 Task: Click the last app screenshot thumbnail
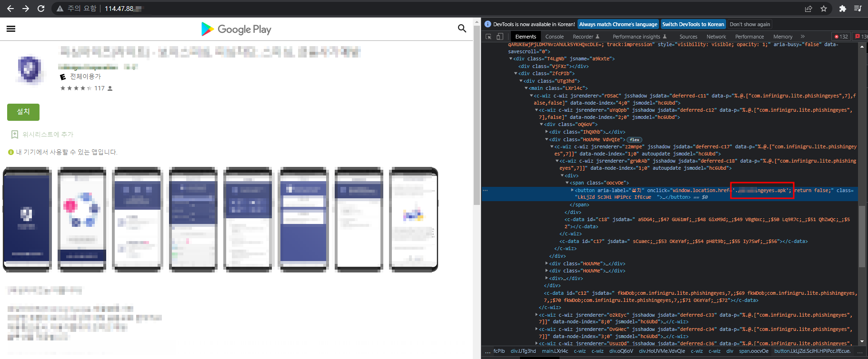(413, 220)
